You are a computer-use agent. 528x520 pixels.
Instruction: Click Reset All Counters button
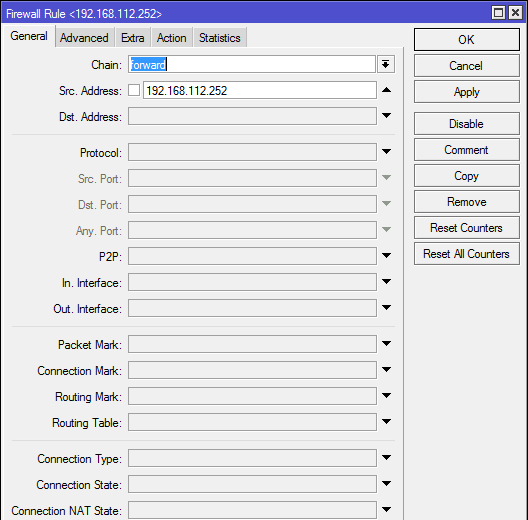pyautogui.click(x=466, y=254)
